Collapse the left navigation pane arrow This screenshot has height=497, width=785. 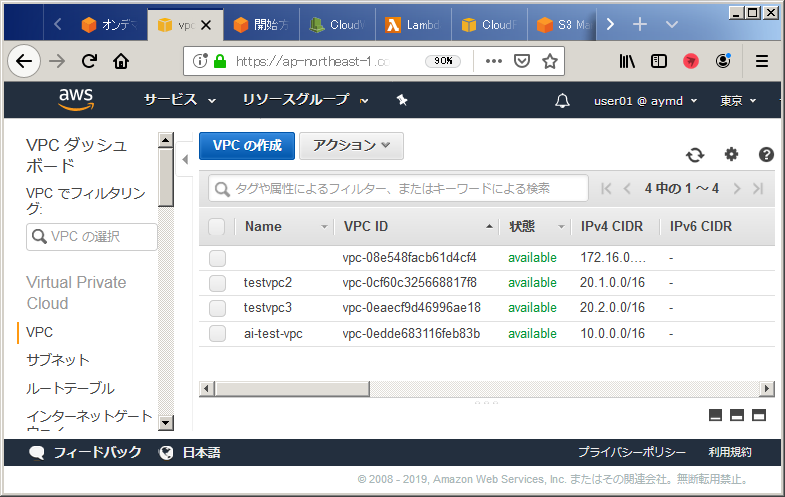(185, 160)
